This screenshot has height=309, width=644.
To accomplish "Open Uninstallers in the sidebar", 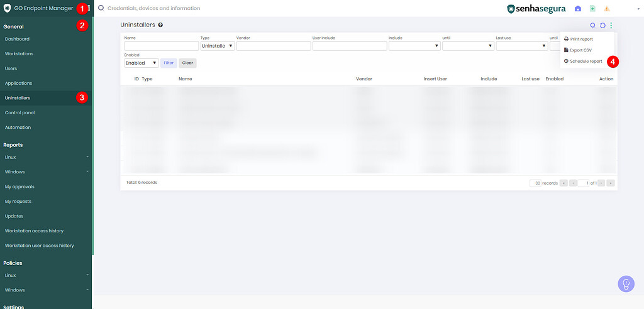I will (x=17, y=98).
